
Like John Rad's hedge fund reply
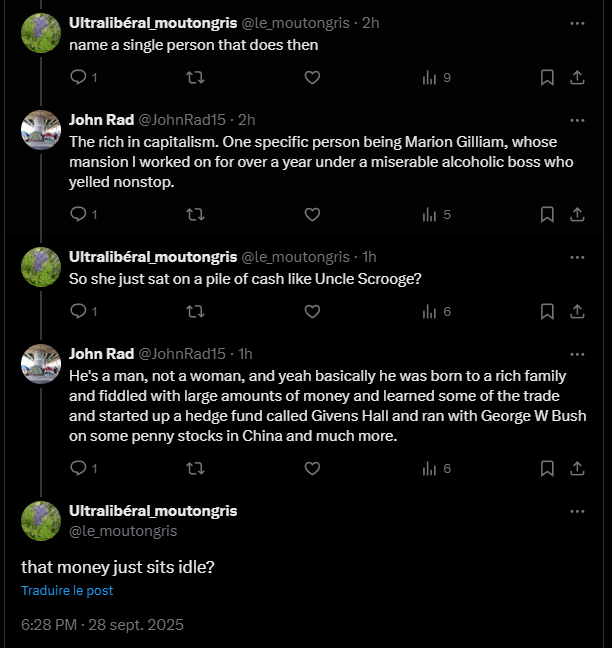[x=312, y=468]
